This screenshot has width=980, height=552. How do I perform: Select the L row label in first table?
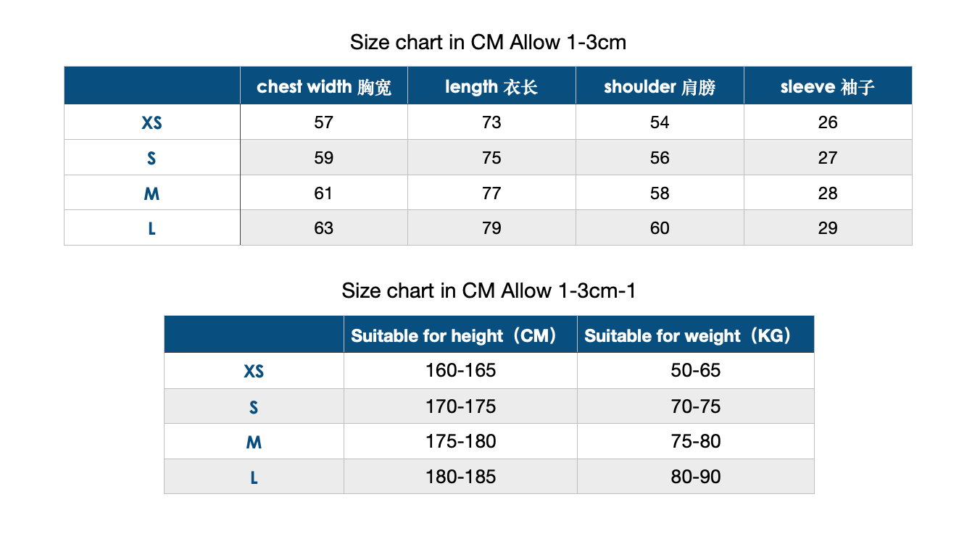[x=152, y=228]
